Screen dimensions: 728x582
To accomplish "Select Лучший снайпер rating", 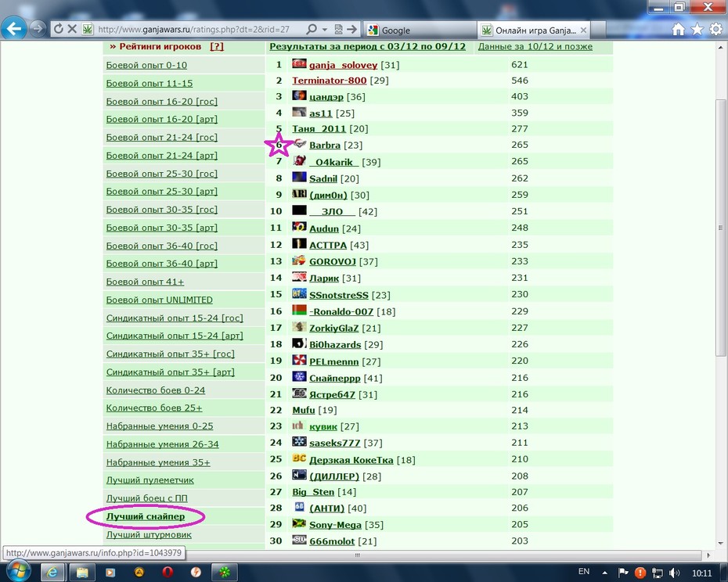I will (146, 516).
